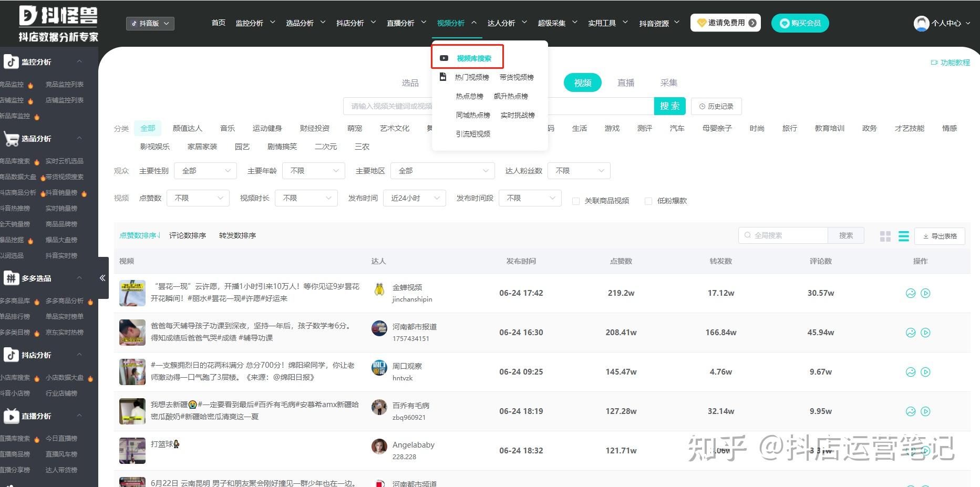The image size is (980, 487).
Task: Click 周口观察 avatar icon
Action: click(379, 368)
